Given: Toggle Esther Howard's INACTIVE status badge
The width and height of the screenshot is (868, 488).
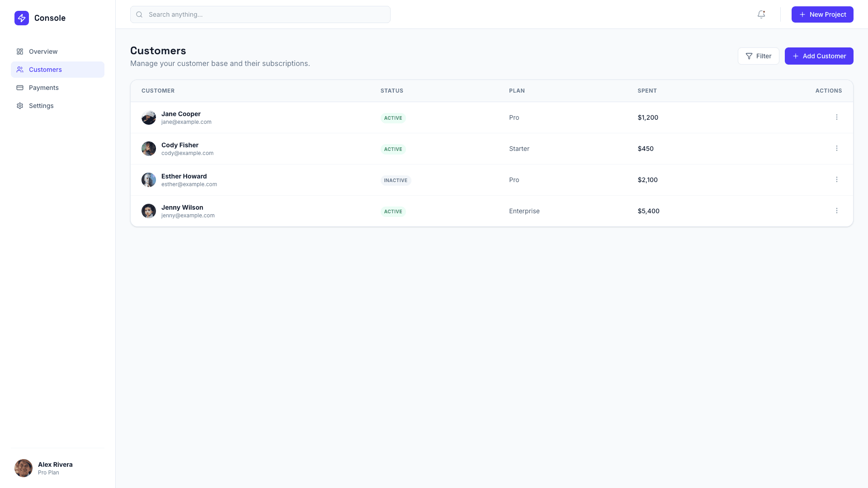Looking at the screenshot, I should tap(396, 180).
